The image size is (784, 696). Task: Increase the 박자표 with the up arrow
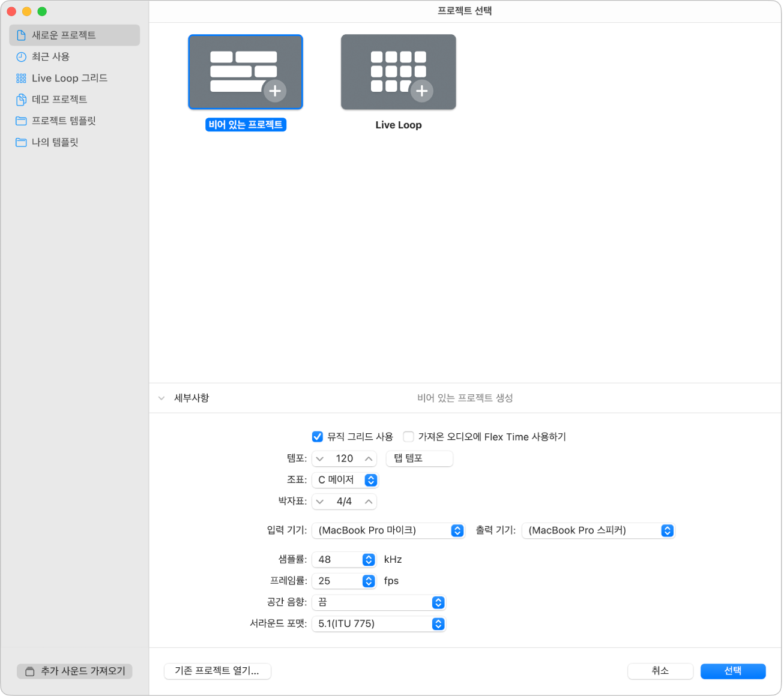[369, 502]
